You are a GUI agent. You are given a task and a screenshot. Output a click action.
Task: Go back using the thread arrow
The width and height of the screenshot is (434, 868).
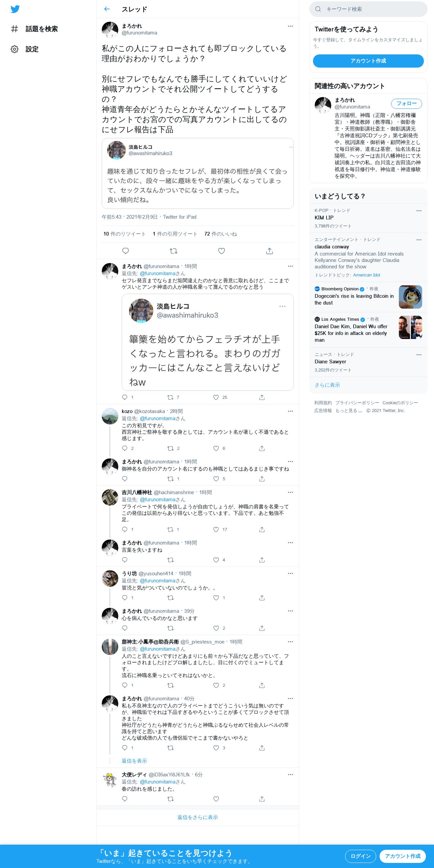tap(107, 9)
